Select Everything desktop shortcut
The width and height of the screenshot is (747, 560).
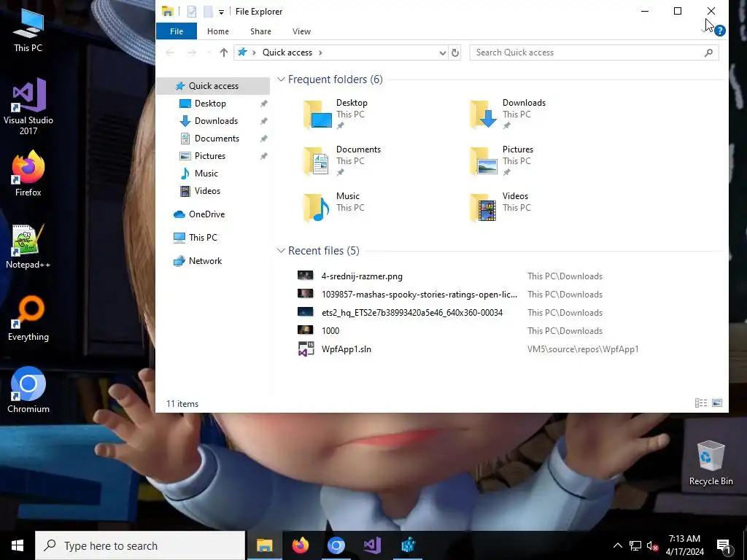tap(28, 319)
